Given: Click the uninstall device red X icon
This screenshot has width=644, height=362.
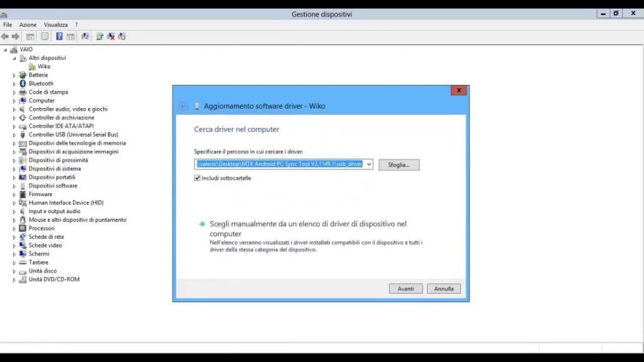Looking at the screenshot, I should pyautogui.click(x=111, y=36).
